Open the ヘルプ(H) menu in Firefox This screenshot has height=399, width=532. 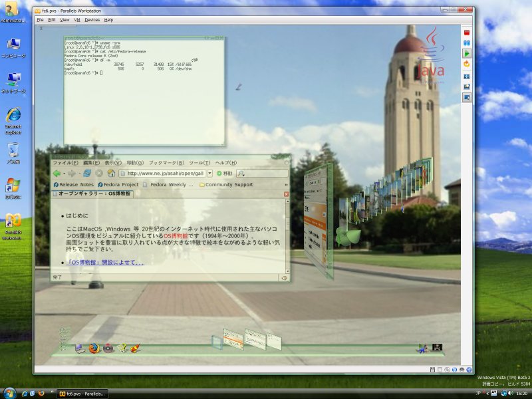[x=226, y=163]
